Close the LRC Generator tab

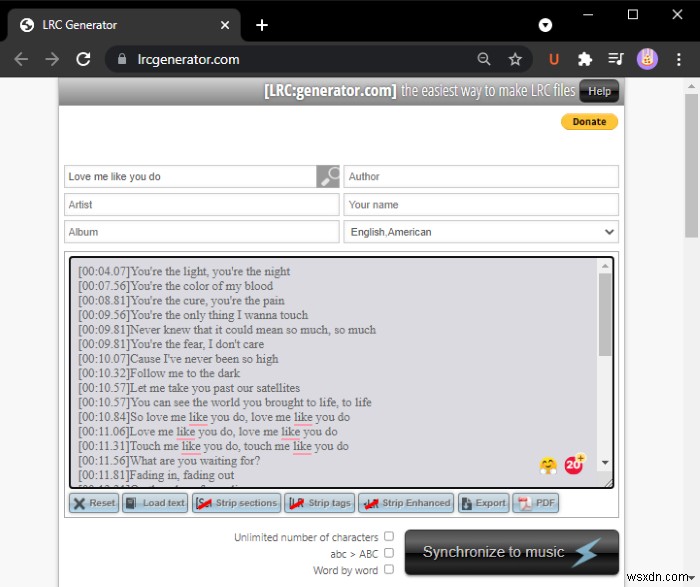click(225, 25)
